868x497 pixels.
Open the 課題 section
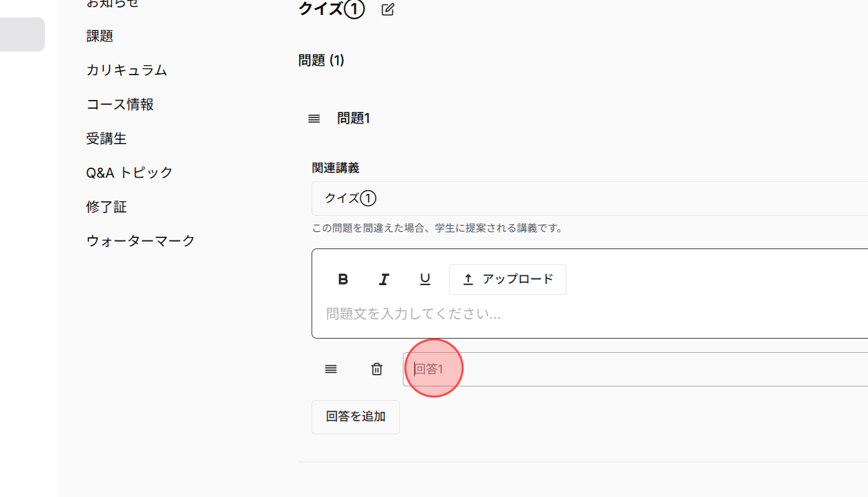pos(99,35)
